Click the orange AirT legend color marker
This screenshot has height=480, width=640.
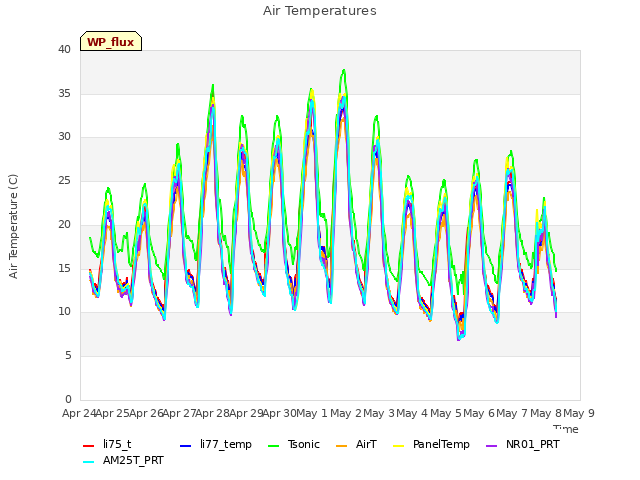tap(342, 446)
